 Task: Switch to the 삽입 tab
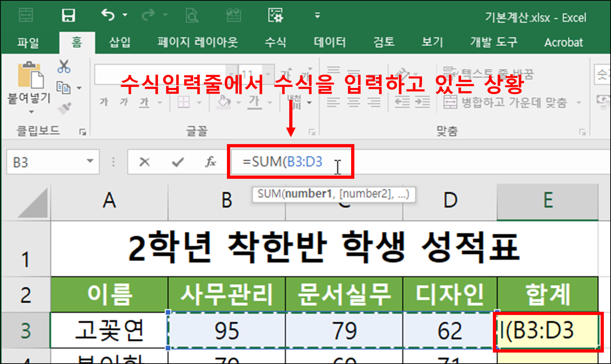click(x=120, y=42)
